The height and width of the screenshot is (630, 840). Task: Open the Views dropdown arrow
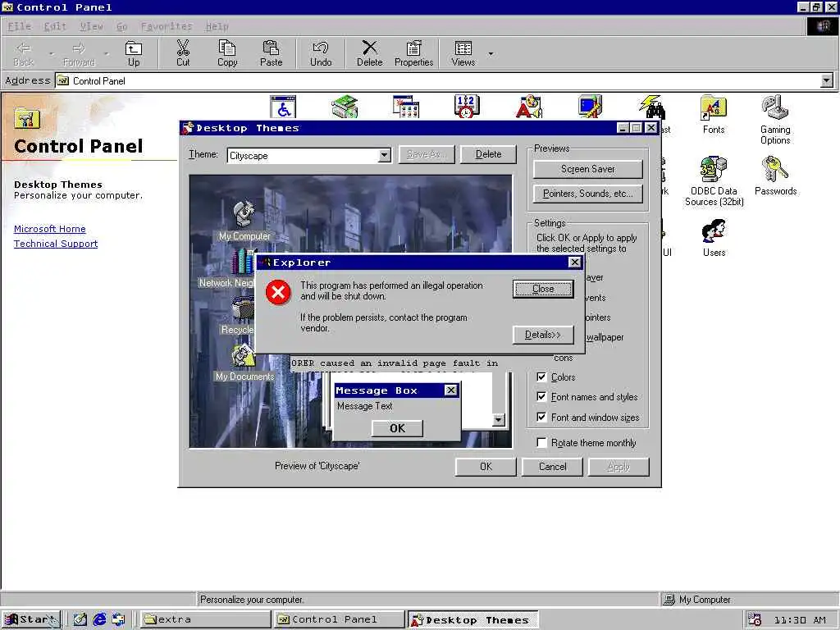point(491,53)
